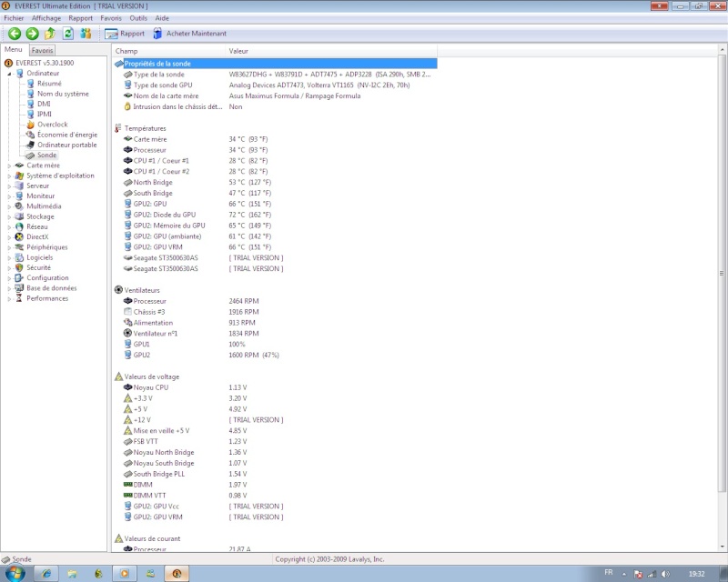Open the Rapport menu
The height and width of the screenshot is (582, 728).
coord(80,18)
